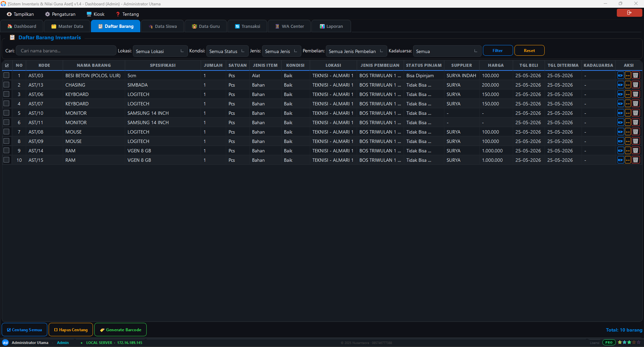This screenshot has width=644, height=347.
Task: Tick the checkbox for AST/03 row
Action: pos(6,75)
